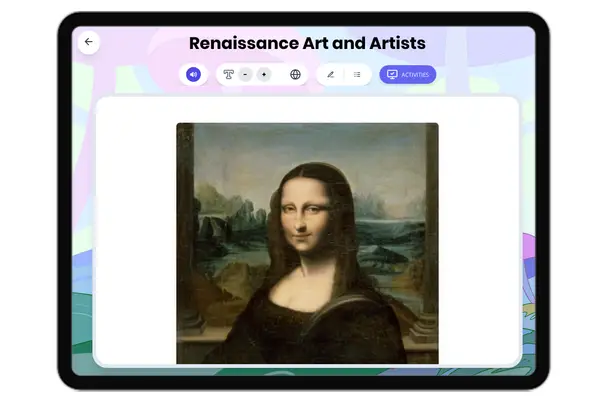Open the bulleted list outline icon
The image size is (600, 400).
(x=357, y=74)
